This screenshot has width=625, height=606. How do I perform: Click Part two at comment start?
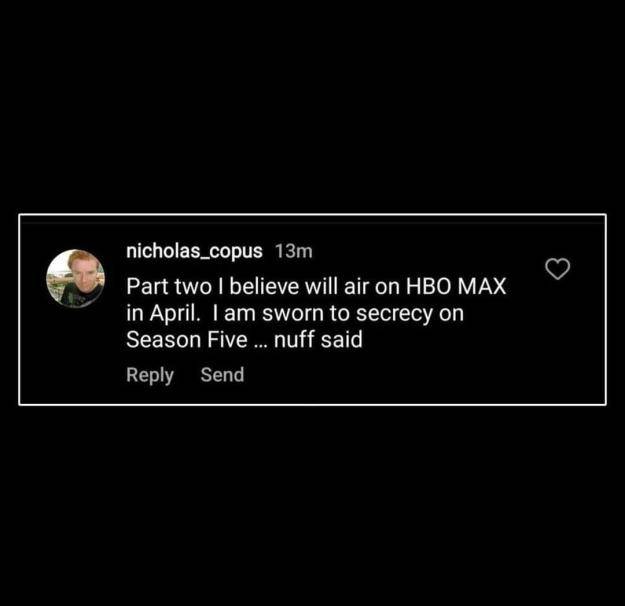point(169,286)
